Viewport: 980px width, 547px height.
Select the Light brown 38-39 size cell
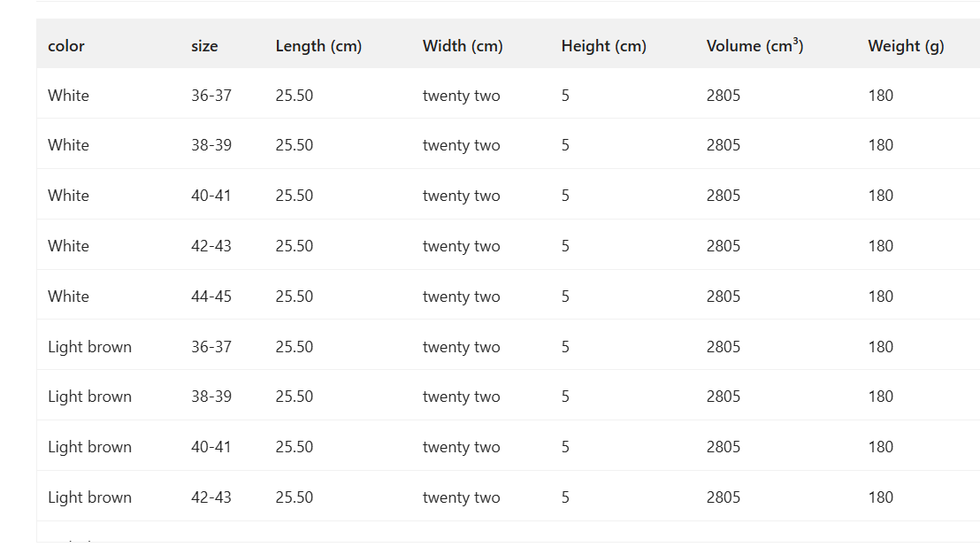tap(211, 397)
